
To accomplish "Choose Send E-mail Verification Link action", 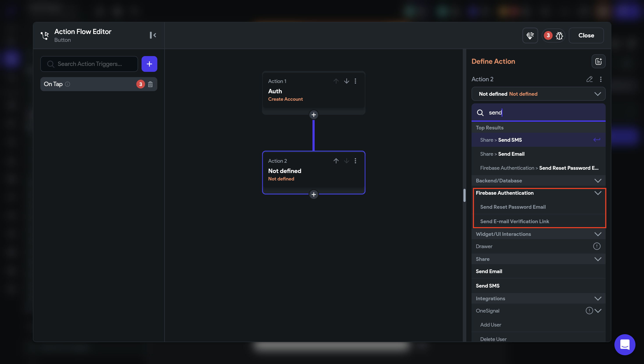I will point(514,221).
